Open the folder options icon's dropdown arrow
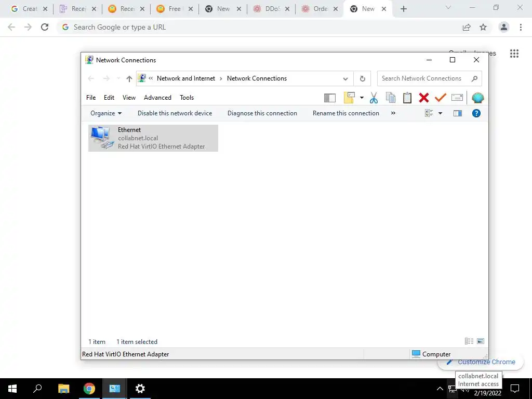532x399 pixels. point(362,98)
